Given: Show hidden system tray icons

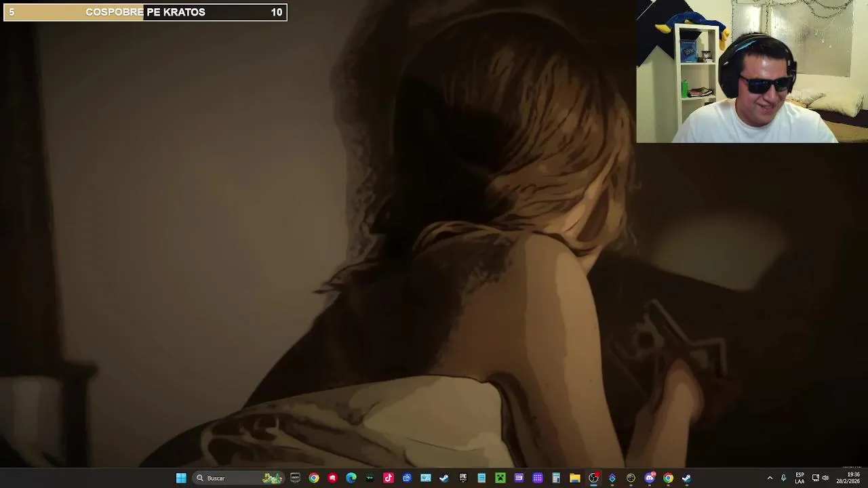Looking at the screenshot, I should [x=770, y=478].
